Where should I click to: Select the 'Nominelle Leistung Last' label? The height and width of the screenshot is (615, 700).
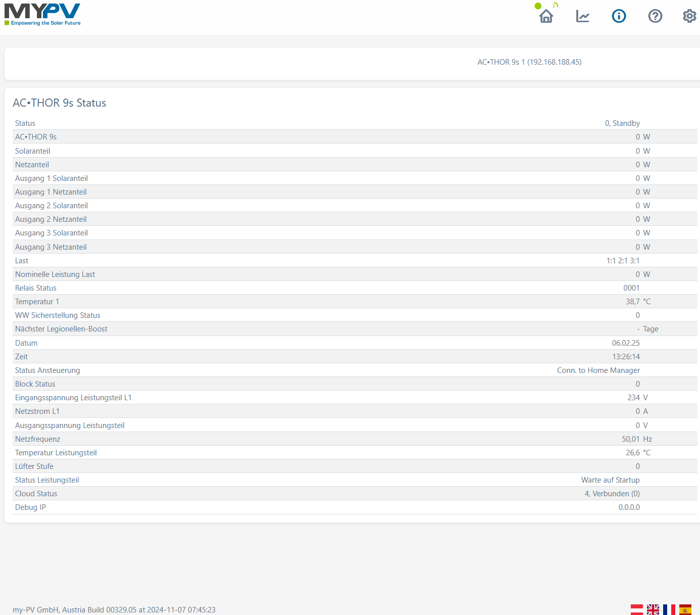pos(55,274)
